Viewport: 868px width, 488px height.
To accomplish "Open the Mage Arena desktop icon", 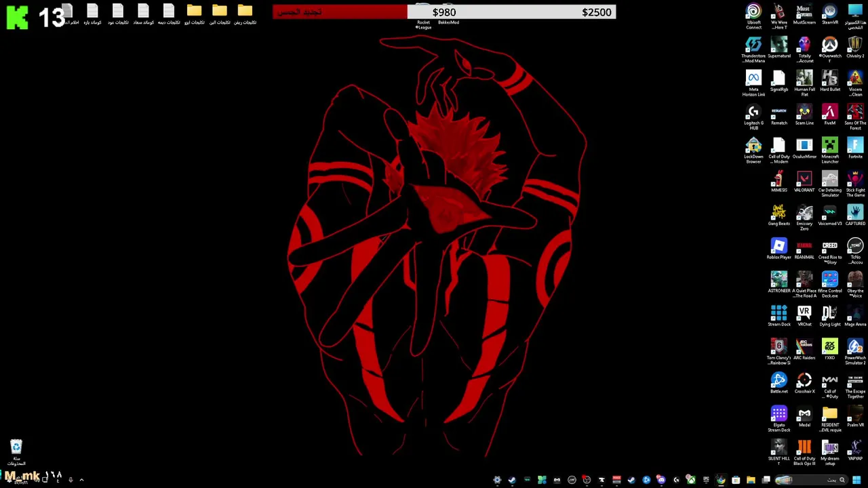I will (x=854, y=317).
